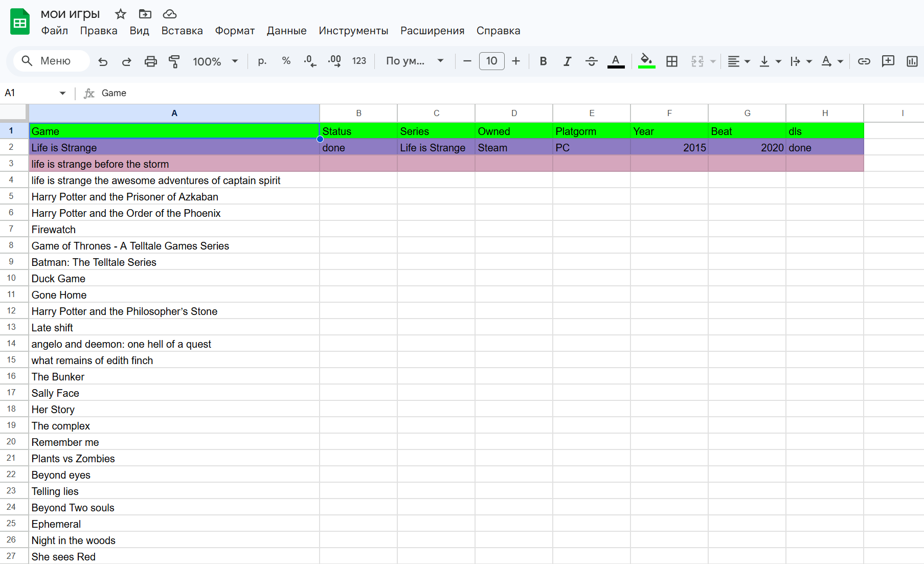Screen dimensions: 924x564
Task: Toggle italic text style
Action: [567, 61]
